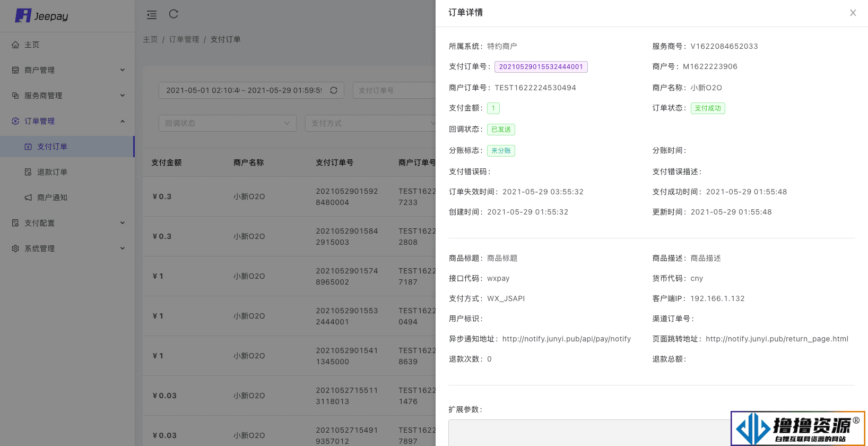Screen dimensions: 868x446
Task: Click the 商户名称 column header
Action: [249, 162]
